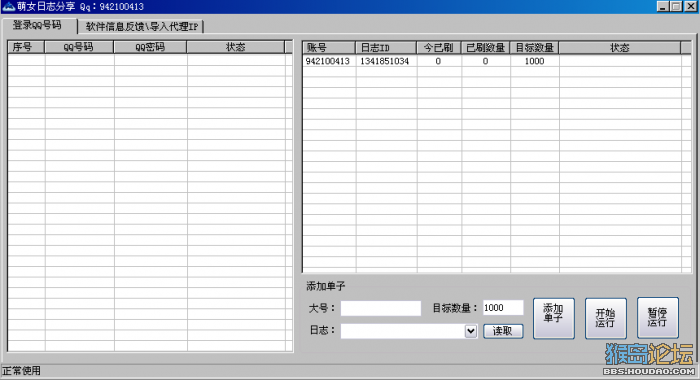The width and height of the screenshot is (700, 380).
Task: Click the 添加单子 button
Action: click(553, 318)
